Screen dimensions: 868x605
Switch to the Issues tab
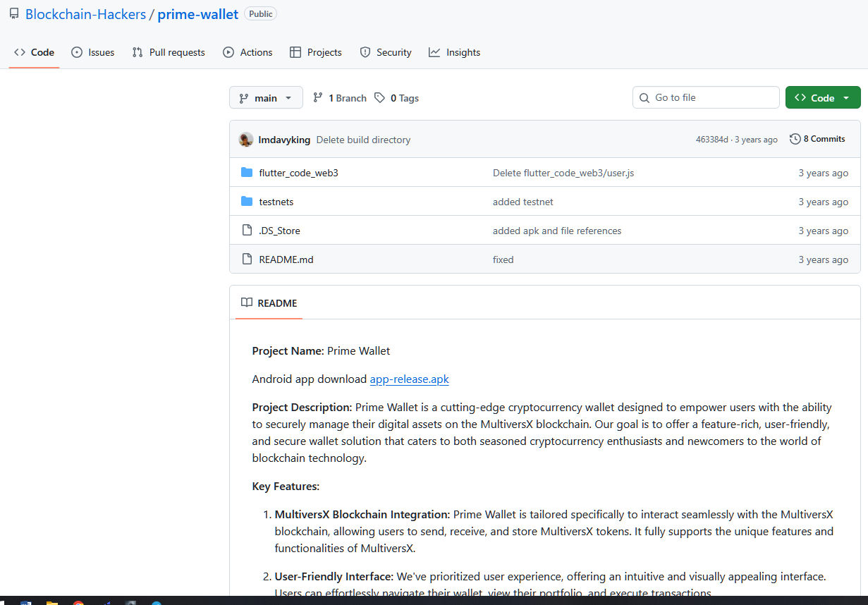(93, 52)
